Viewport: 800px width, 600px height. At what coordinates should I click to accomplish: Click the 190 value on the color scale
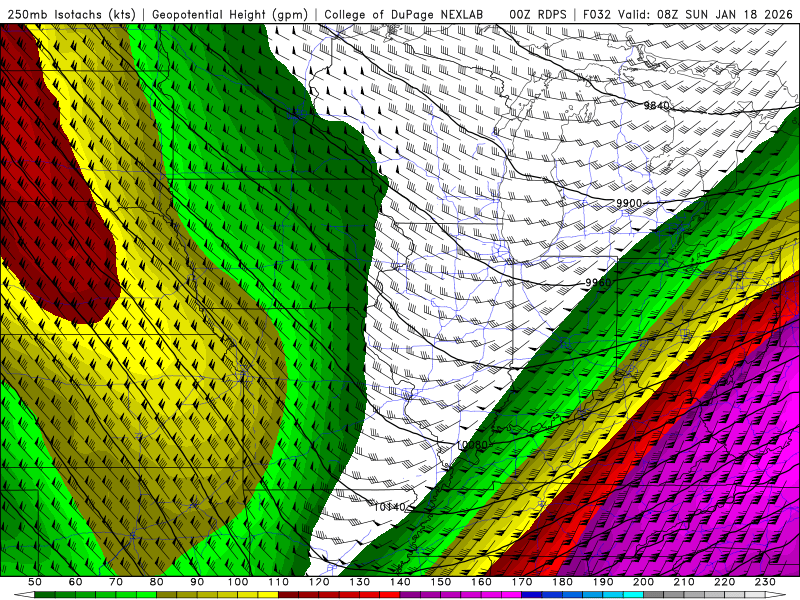[603, 582]
